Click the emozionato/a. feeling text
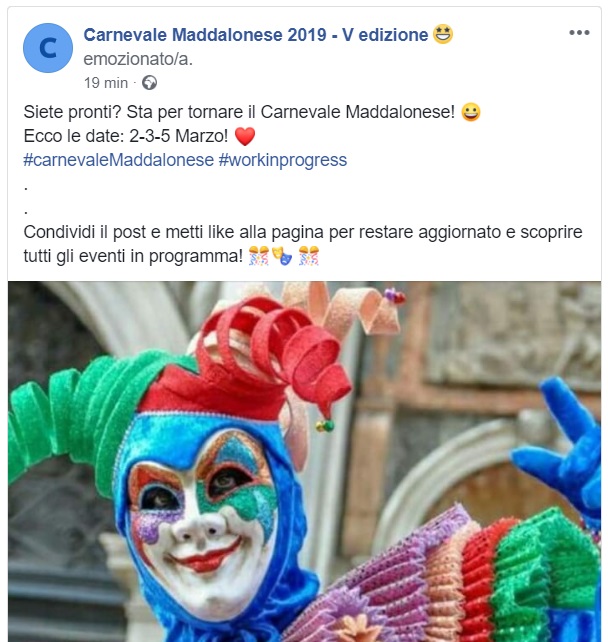This screenshot has width=608, height=642. 138,59
